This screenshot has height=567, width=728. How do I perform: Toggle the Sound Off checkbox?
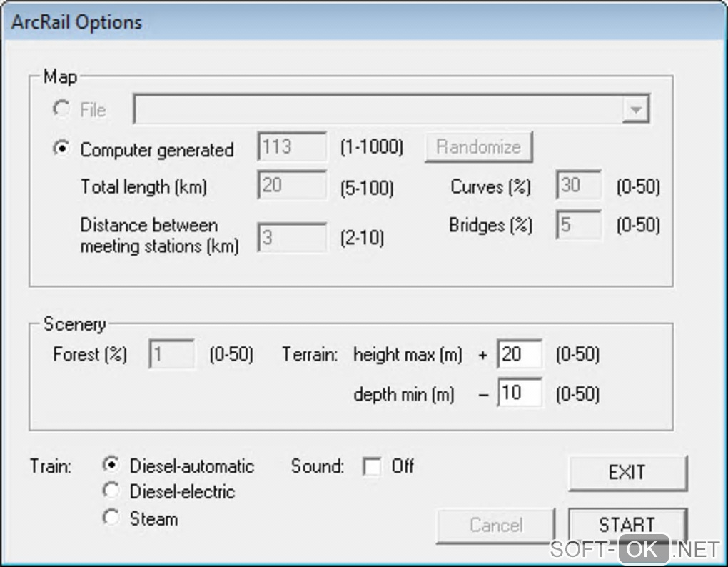click(372, 467)
